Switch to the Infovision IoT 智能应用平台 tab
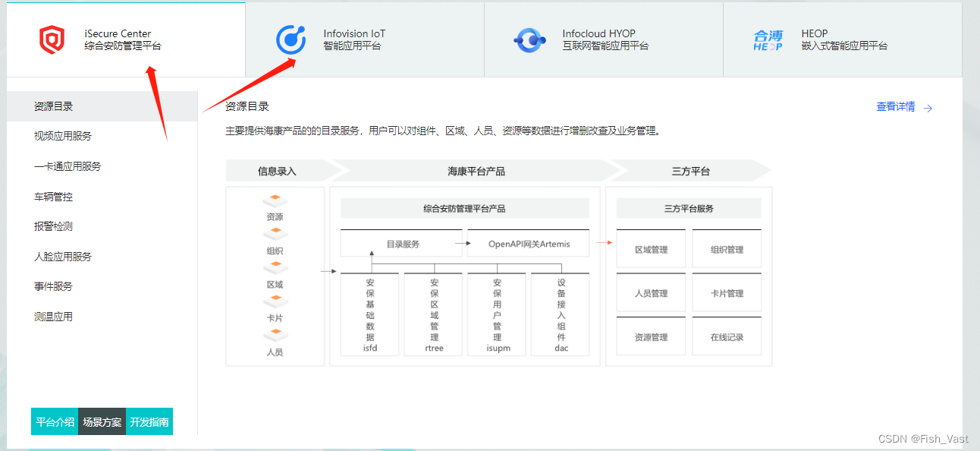 point(365,39)
